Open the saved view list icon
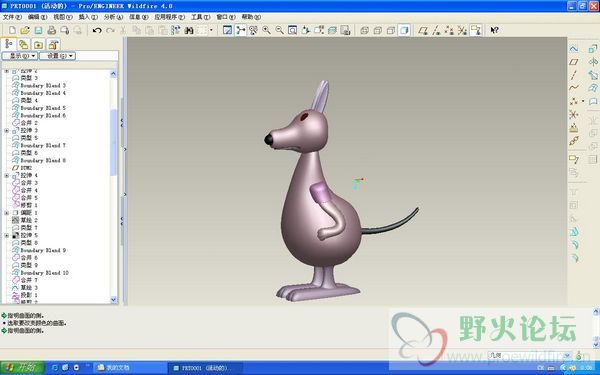The width and height of the screenshot is (600, 375). point(319,30)
